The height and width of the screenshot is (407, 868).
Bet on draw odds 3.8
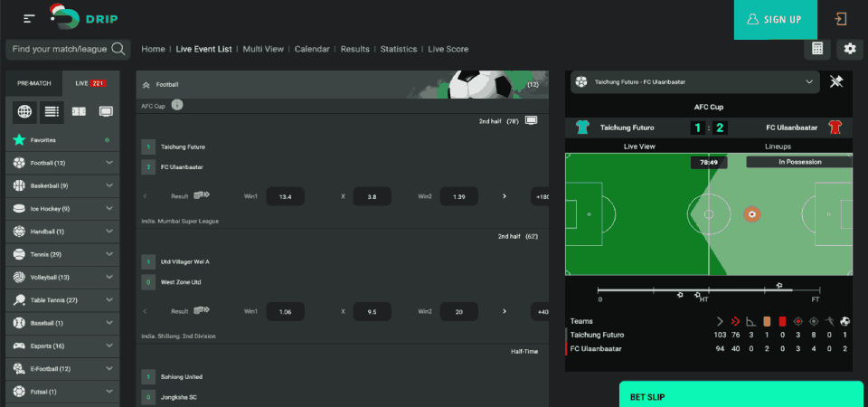[x=373, y=196]
